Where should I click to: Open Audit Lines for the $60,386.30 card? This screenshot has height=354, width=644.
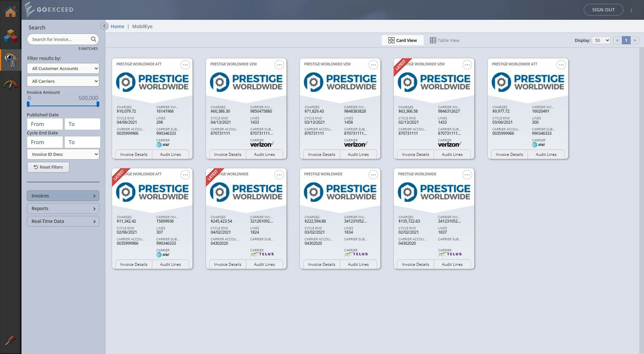coord(264,155)
